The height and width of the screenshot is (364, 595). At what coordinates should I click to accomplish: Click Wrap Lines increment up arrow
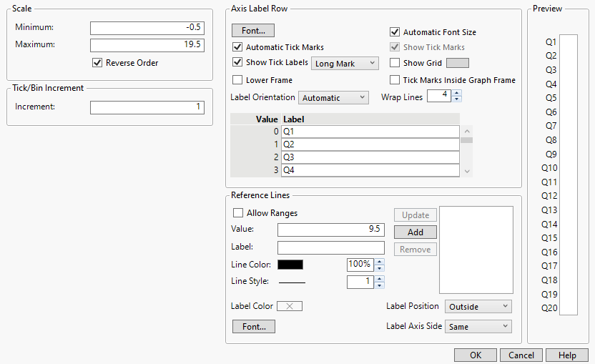point(457,92)
